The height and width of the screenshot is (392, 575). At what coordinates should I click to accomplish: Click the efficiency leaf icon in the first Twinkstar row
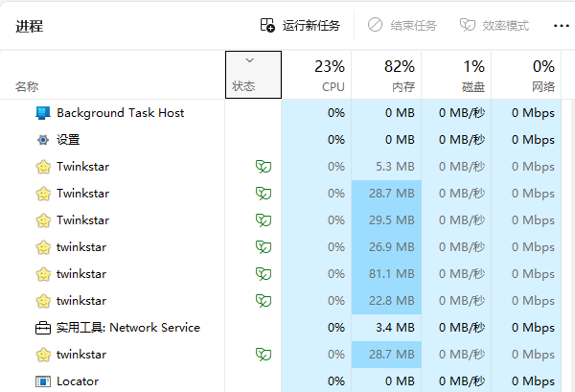pos(263,167)
